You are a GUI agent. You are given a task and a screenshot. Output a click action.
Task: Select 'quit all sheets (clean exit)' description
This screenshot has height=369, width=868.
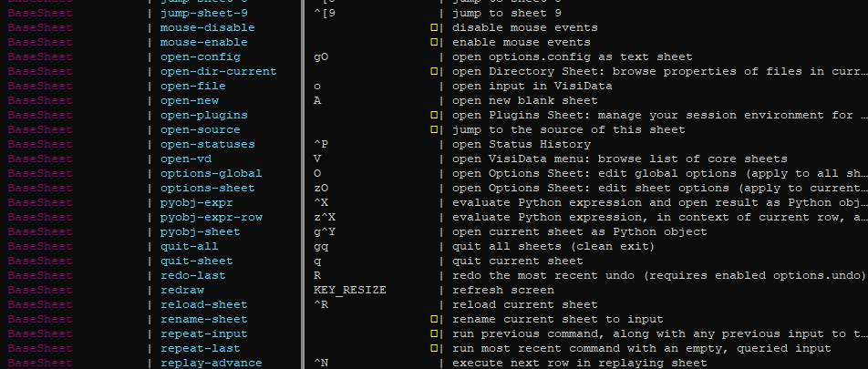553,246
